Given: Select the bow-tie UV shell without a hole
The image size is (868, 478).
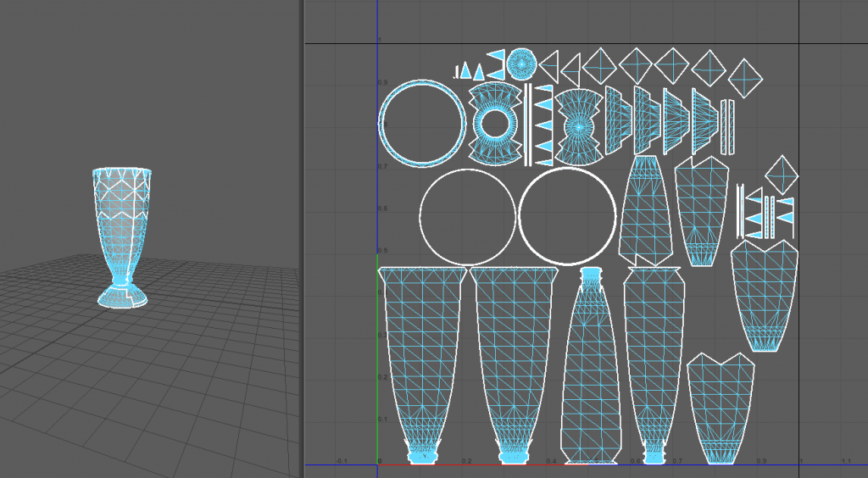Looking at the screenshot, I should [x=579, y=125].
